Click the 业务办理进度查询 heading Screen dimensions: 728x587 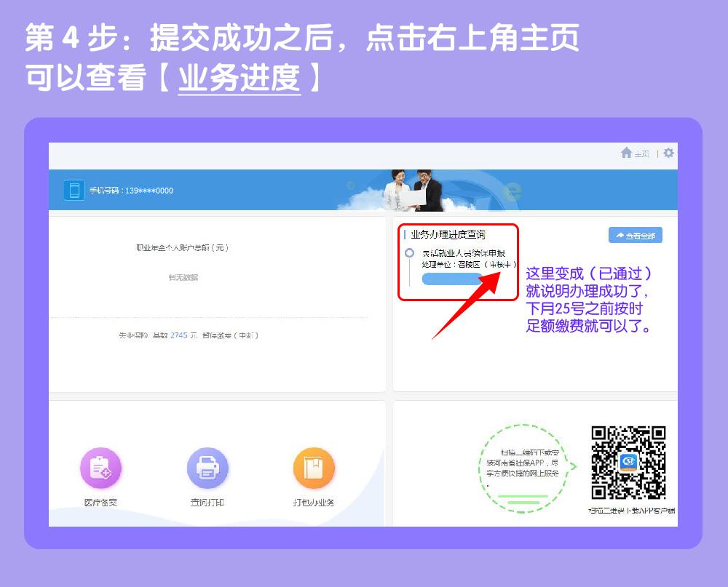tap(448, 235)
